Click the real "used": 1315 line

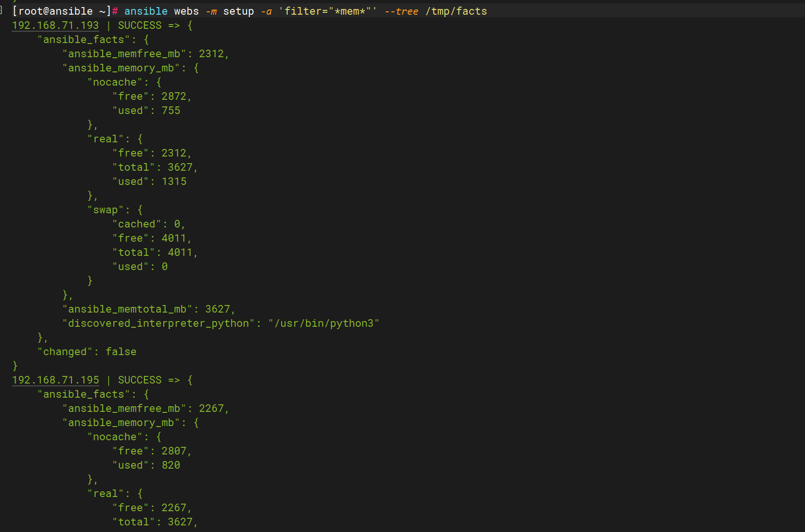[149, 182]
